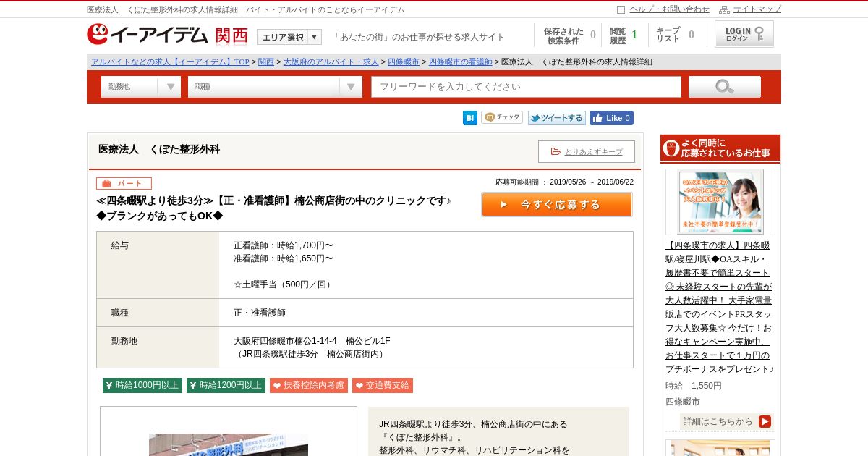Open the 【四条畷市の求人】 sidebar job link
The height and width of the screenshot is (456, 868).
point(720,307)
